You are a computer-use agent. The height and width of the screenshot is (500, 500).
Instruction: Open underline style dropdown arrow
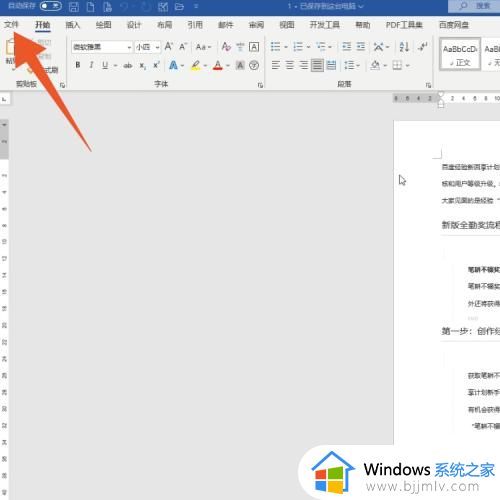pos(115,65)
